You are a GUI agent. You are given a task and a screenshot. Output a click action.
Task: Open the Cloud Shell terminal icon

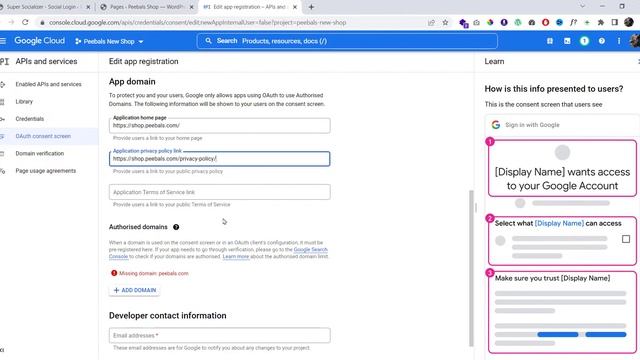(567, 41)
